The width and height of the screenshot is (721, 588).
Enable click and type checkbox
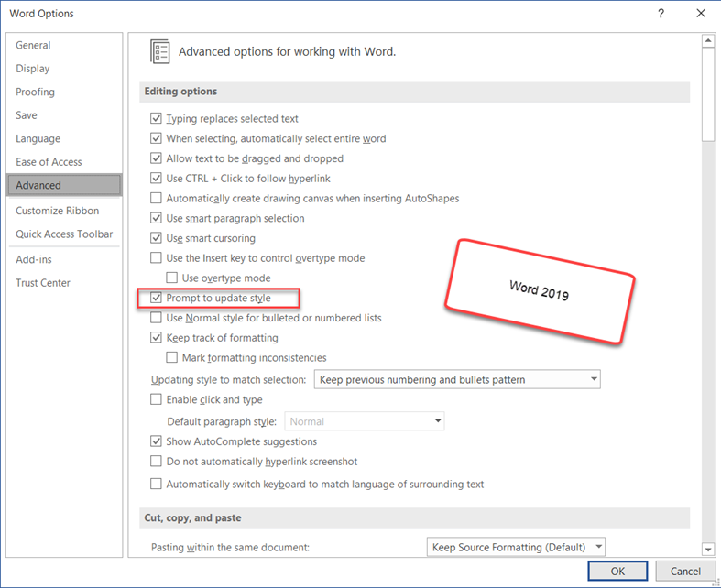[157, 399]
